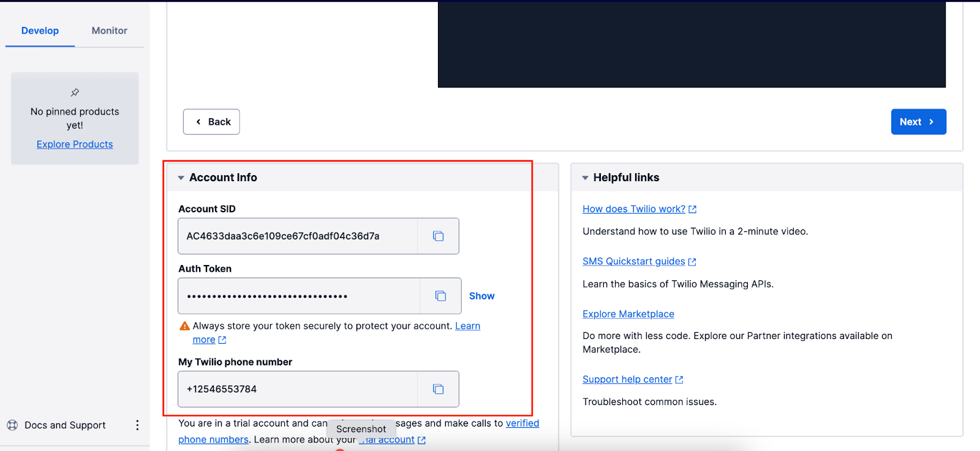Click external-link icon after How does Twilio work
The width and height of the screenshot is (980, 451).
[x=693, y=209]
